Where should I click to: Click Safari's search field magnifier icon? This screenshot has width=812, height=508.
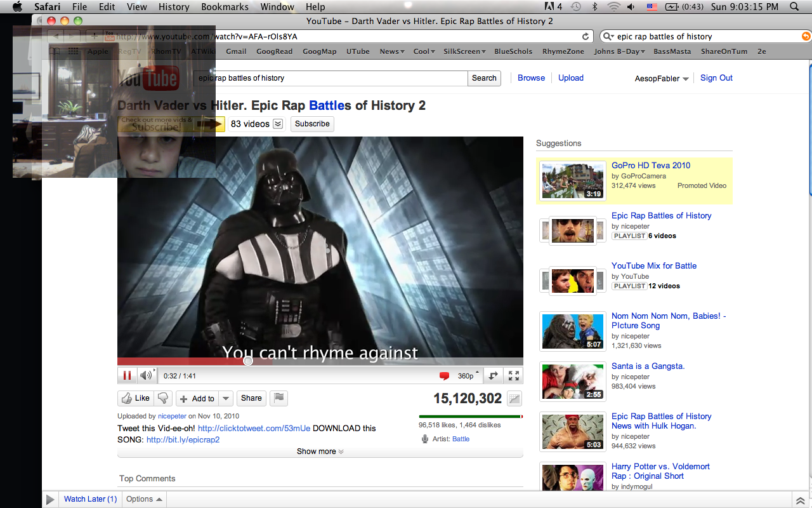(608, 37)
